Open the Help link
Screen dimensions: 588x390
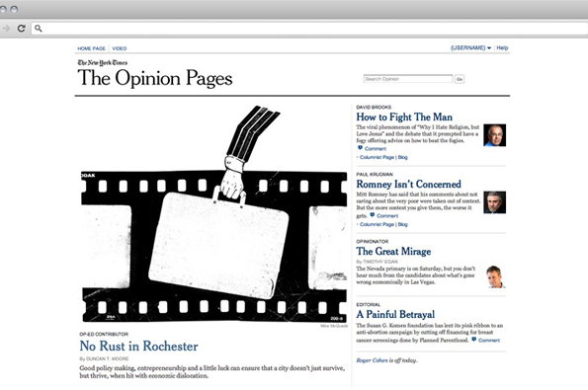[502, 48]
